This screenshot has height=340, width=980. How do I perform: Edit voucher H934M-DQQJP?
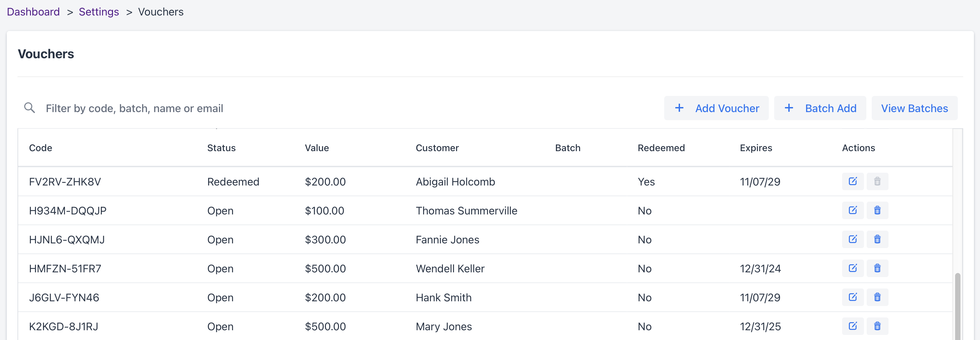(853, 210)
